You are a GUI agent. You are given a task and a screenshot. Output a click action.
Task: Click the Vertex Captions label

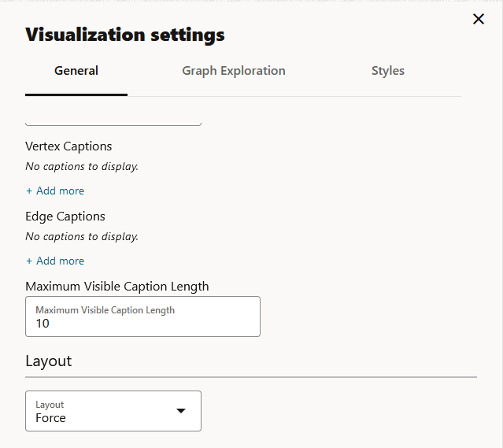[x=68, y=146]
